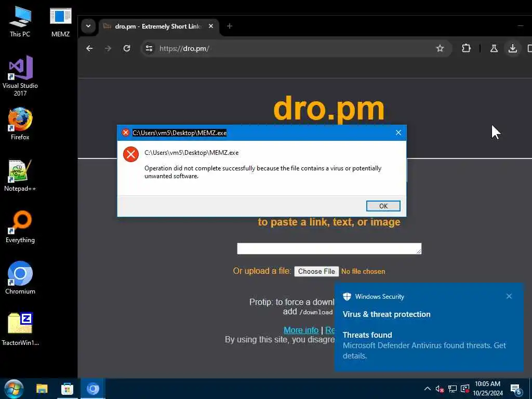The image size is (532, 399).
Task: View site information icon in address bar
Action: tap(149, 48)
